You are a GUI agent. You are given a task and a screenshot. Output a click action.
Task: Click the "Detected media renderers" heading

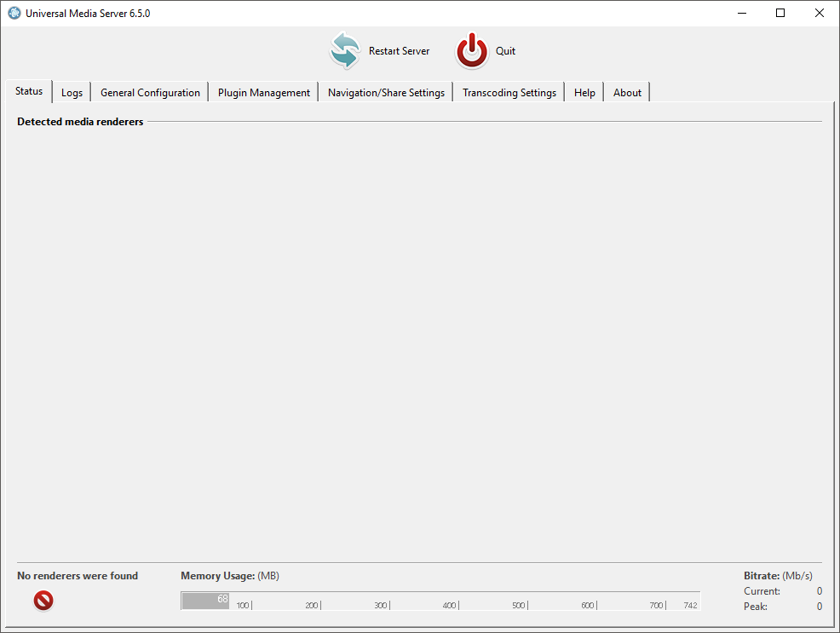[x=80, y=122]
